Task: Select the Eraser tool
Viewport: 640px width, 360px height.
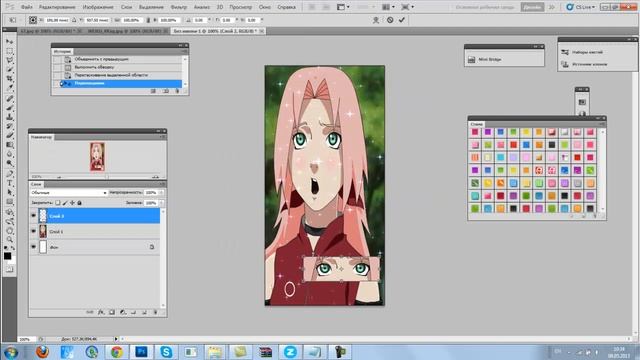Action: coord(9,136)
